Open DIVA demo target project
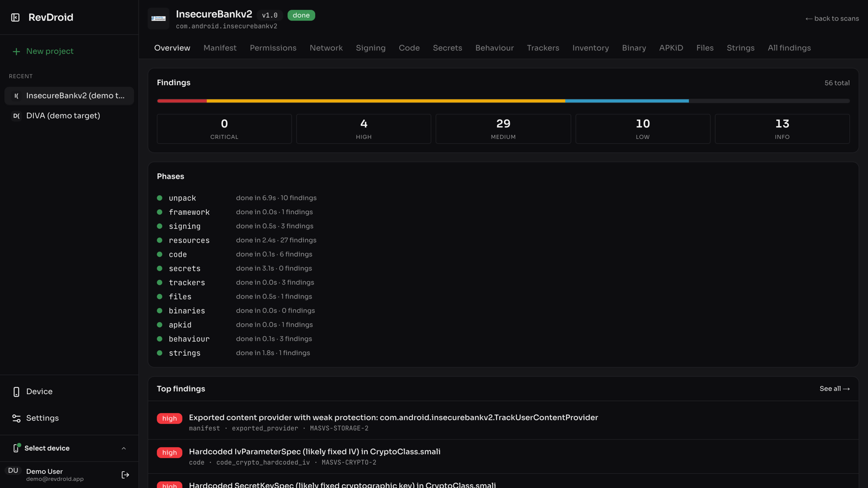Screen dimensions: 868x488 click(69, 115)
